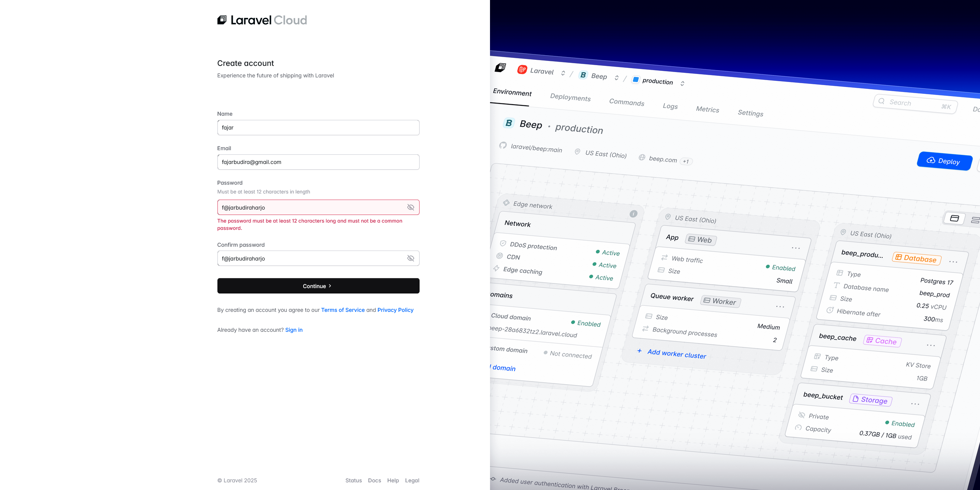Click the Cache badge
Image resolution: width=980 pixels, height=490 pixels.
(x=882, y=341)
